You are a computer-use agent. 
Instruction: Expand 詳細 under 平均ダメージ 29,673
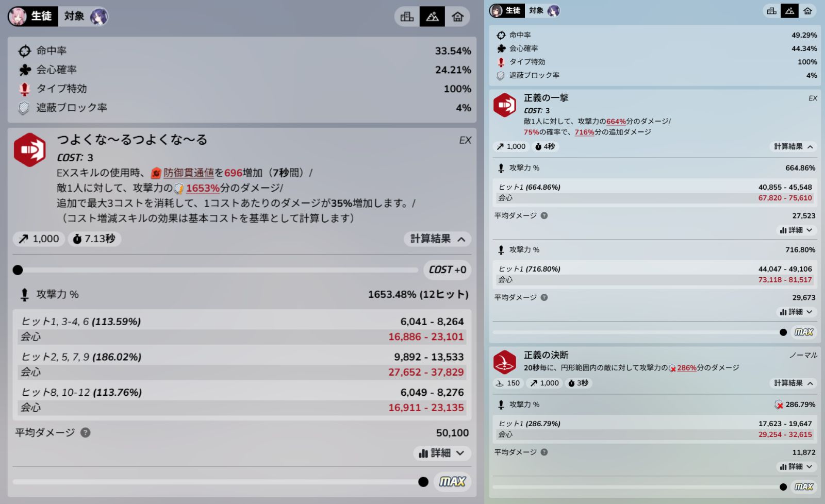click(796, 312)
